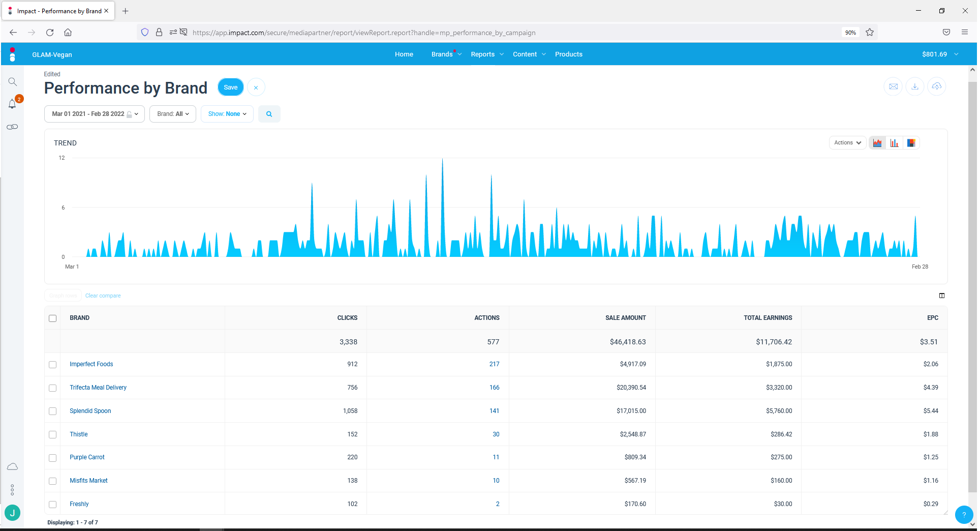Check the Freshly row checkbox
980x531 pixels.
[x=53, y=505]
